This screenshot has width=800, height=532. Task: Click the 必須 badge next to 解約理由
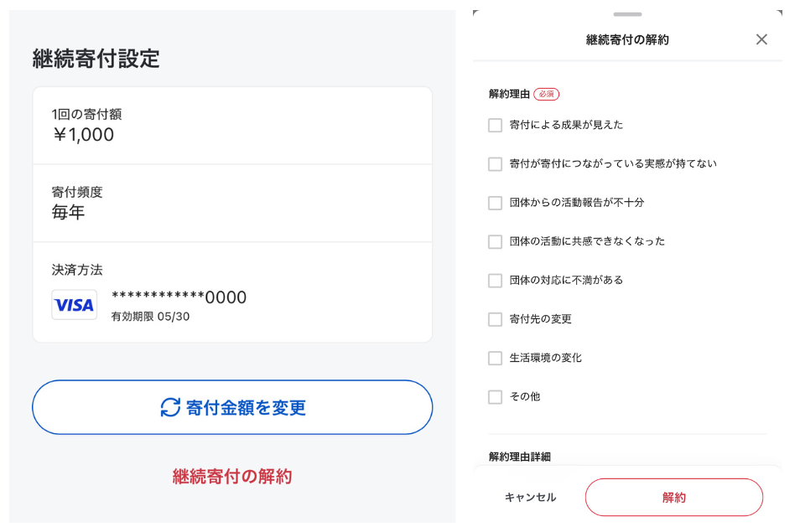tap(546, 94)
